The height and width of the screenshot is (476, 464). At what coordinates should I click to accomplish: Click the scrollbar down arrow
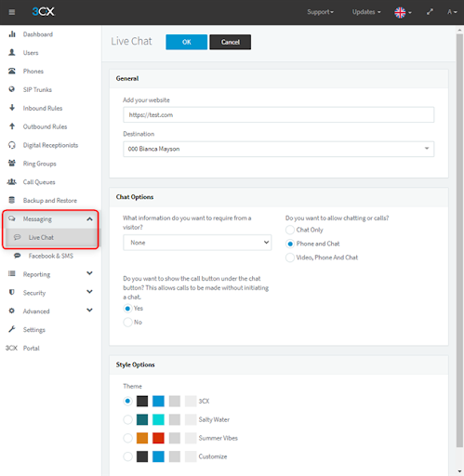point(459,471)
